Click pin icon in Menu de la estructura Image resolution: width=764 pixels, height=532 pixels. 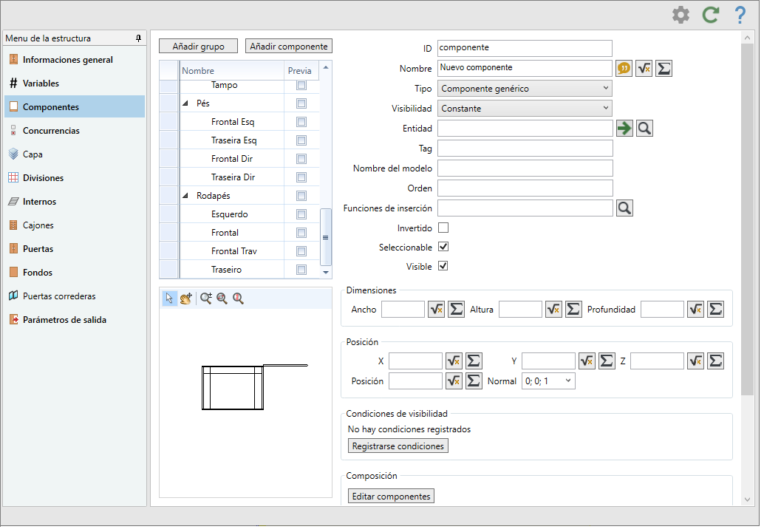coord(139,38)
